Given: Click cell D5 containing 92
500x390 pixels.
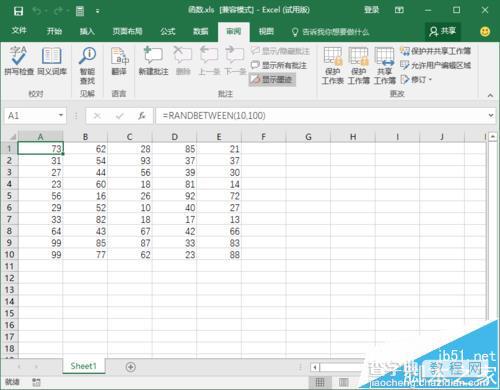Looking at the screenshot, I should tap(174, 196).
